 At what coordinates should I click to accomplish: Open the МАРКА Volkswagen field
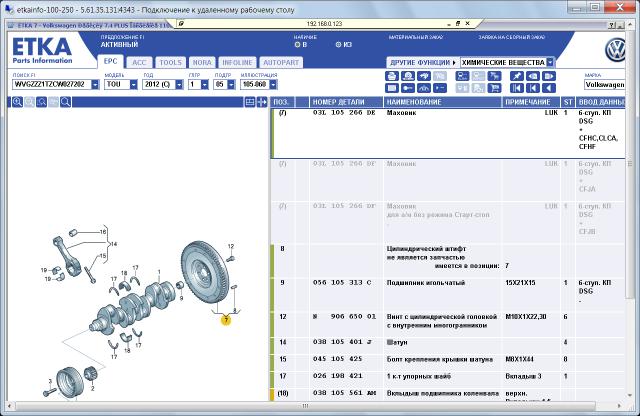604,85
